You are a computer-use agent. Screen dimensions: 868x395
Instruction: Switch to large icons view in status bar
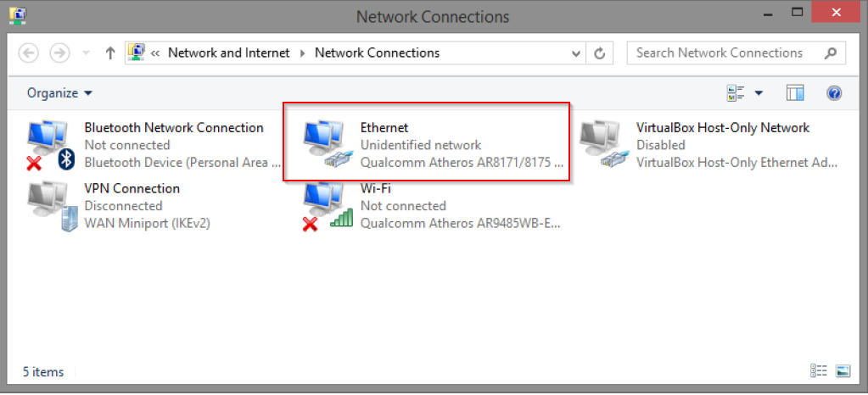(843, 371)
